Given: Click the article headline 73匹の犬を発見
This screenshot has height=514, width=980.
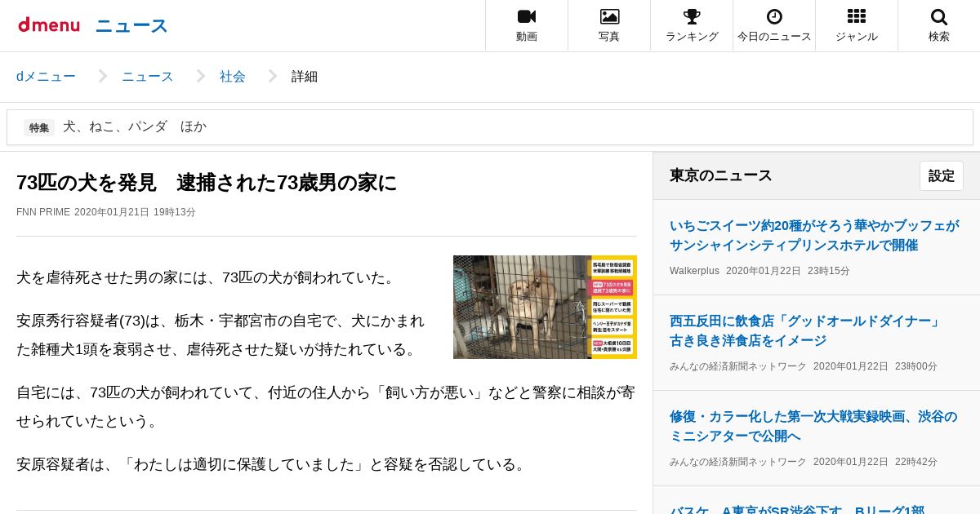Looking at the screenshot, I should coord(207,183).
